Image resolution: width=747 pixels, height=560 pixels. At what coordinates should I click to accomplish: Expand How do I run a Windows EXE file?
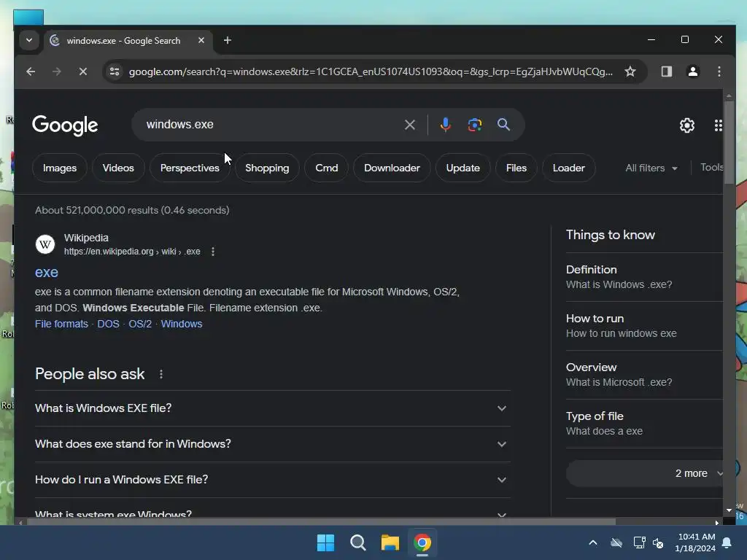[x=273, y=480]
